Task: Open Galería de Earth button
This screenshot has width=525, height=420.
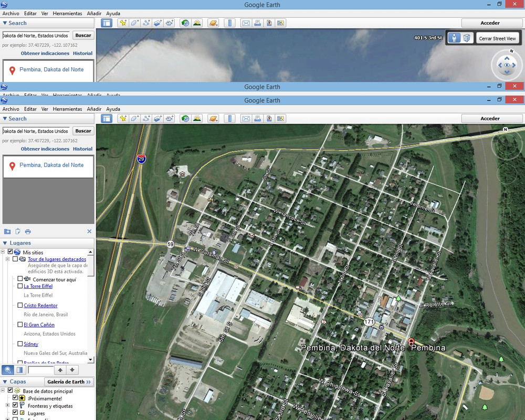Action: 69,382
